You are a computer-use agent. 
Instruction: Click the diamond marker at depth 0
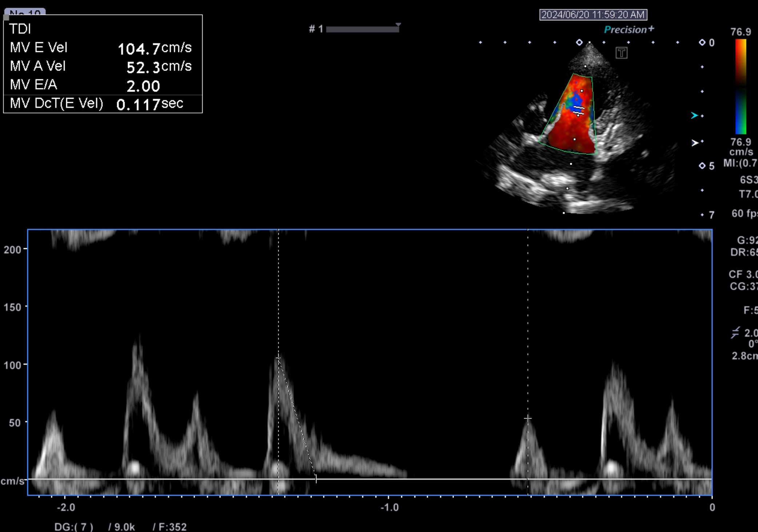702,43
